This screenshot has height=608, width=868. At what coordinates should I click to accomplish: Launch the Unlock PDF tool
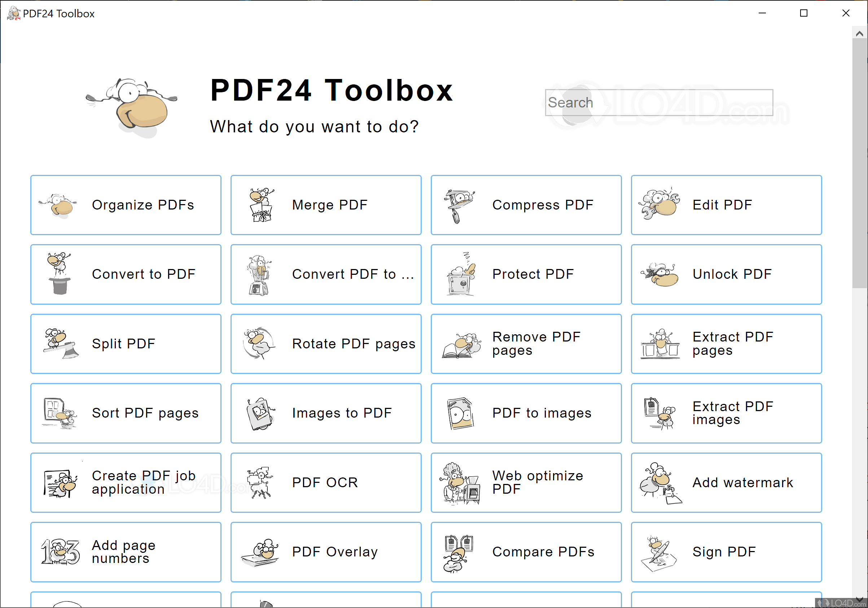(726, 274)
